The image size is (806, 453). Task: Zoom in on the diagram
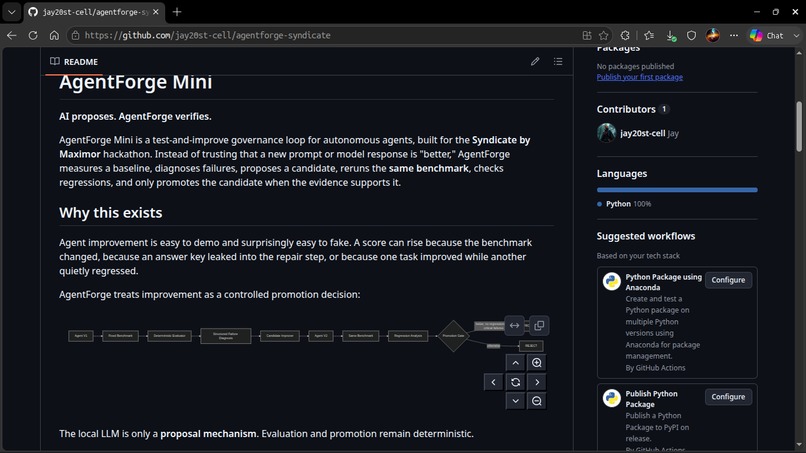537,363
